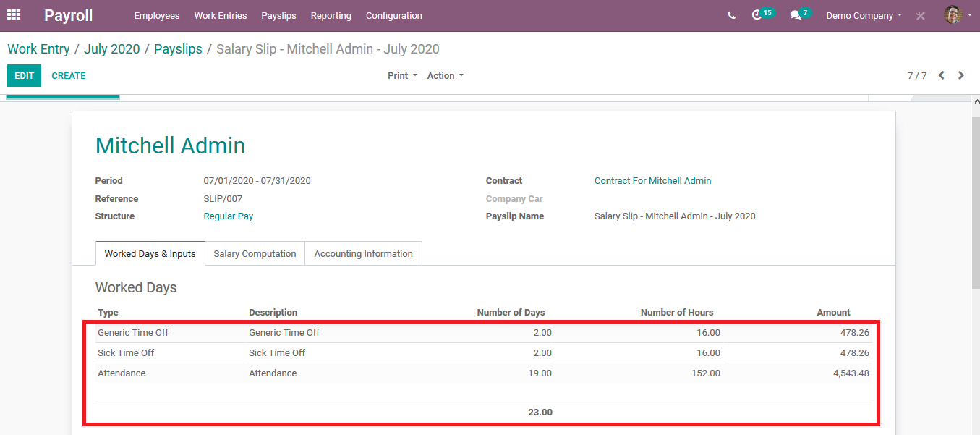Open Contract For Mitchell Admin link
This screenshot has width=980, height=435.
point(652,180)
